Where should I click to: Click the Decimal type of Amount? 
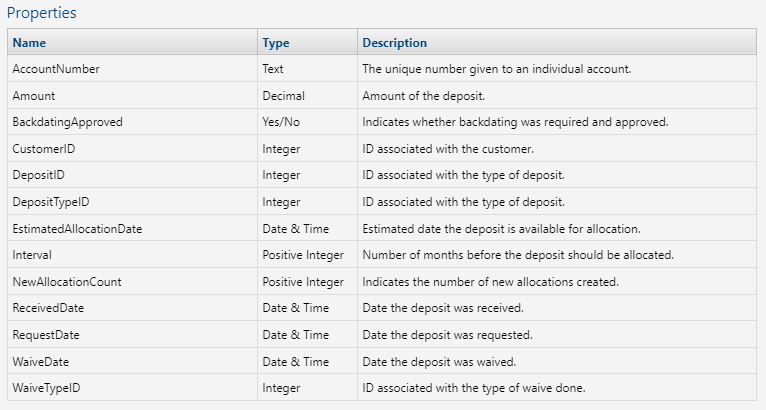[x=283, y=96]
